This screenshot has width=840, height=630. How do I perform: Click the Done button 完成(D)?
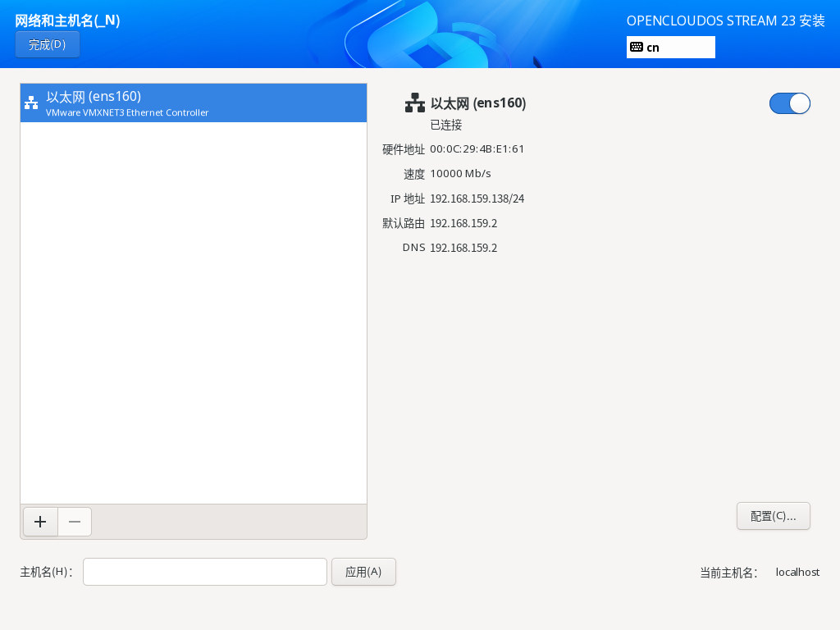[47, 44]
